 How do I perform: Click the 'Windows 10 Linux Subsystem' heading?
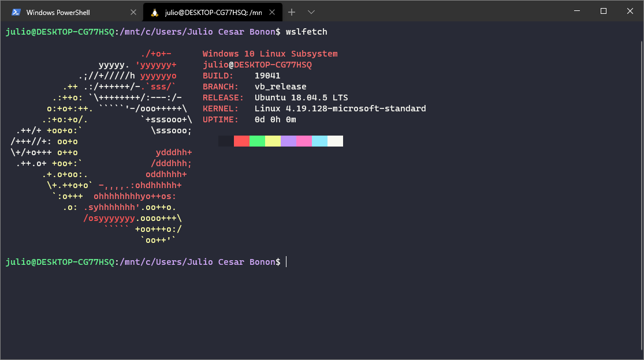(x=270, y=54)
